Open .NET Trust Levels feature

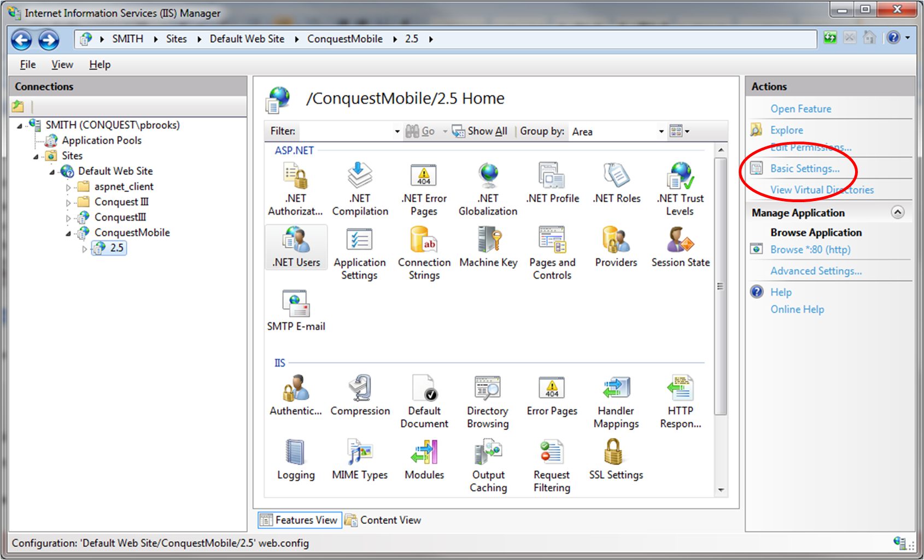(x=680, y=189)
